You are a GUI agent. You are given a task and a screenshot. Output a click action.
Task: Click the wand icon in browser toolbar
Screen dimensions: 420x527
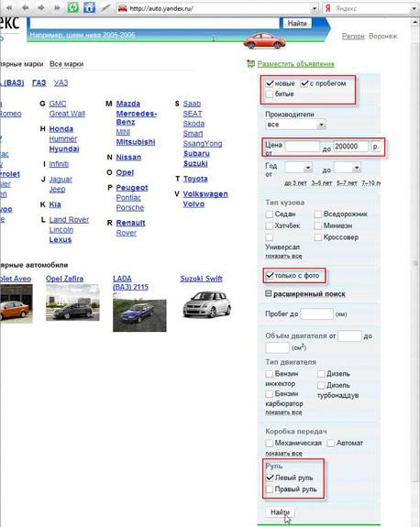tap(106, 7)
